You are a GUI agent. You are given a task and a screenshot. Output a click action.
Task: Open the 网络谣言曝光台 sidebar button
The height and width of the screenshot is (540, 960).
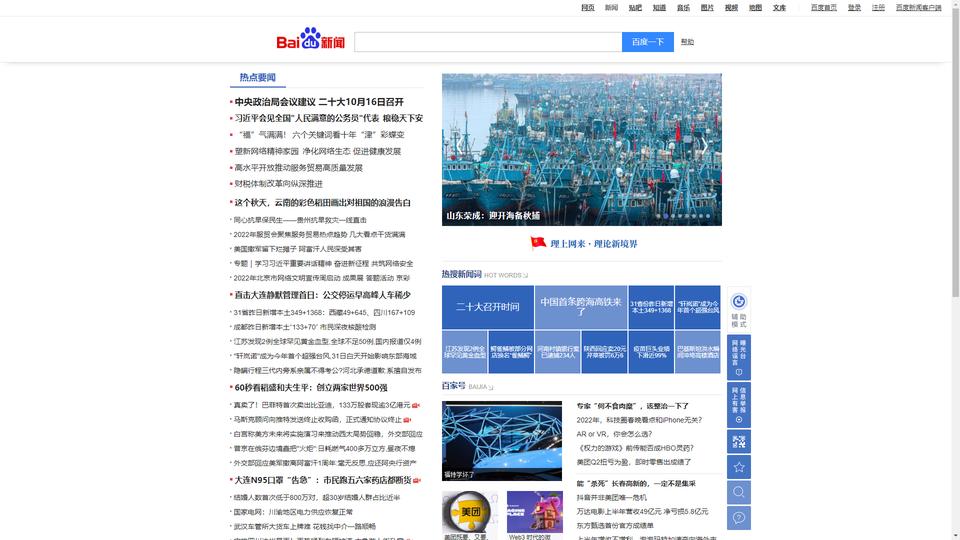tap(739, 358)
